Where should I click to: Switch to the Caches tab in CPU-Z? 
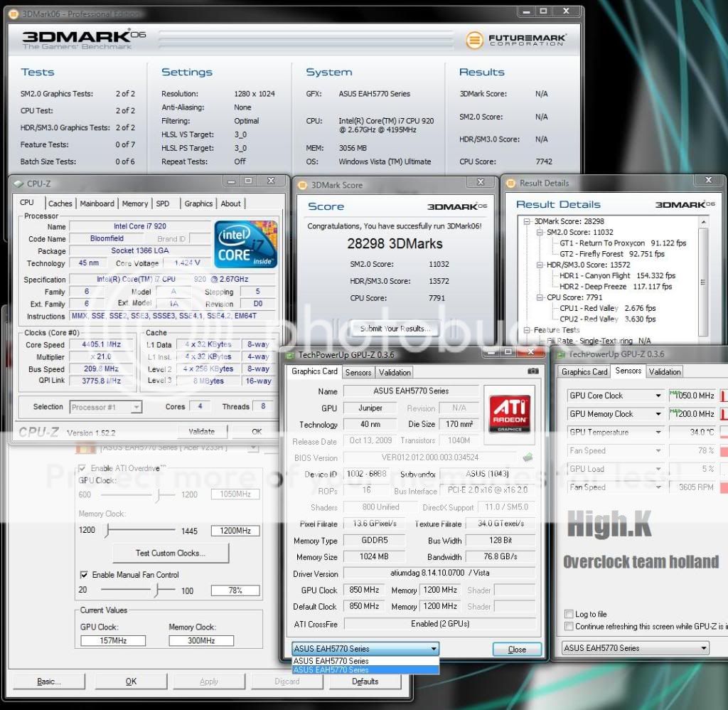coord(60,203)
